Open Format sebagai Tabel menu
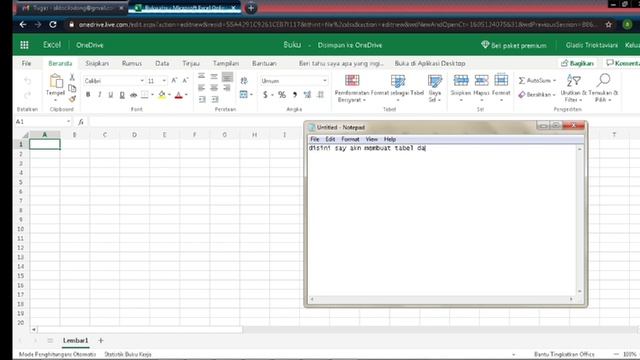 tap(398, 88)
